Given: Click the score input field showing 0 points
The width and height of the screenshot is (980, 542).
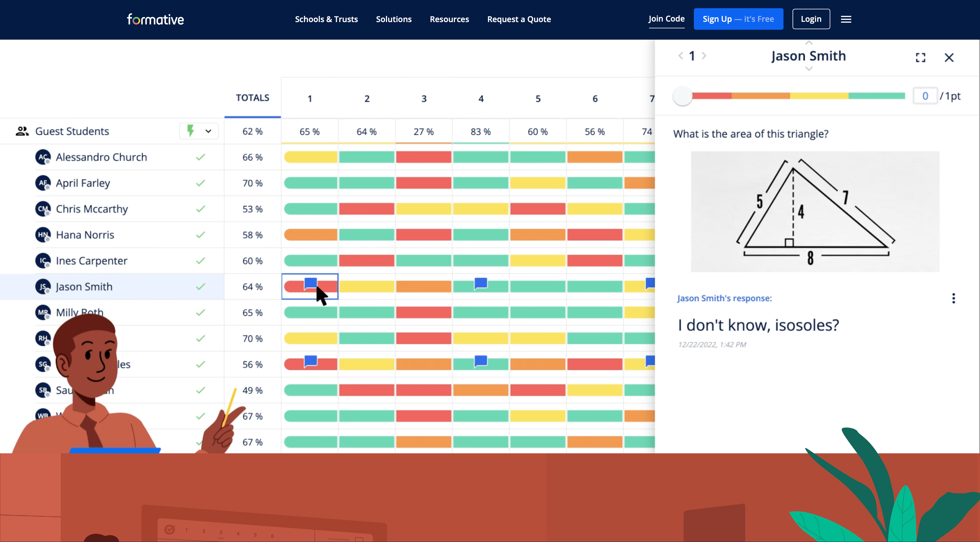Looking at the screenshot, I should [925, 96].
